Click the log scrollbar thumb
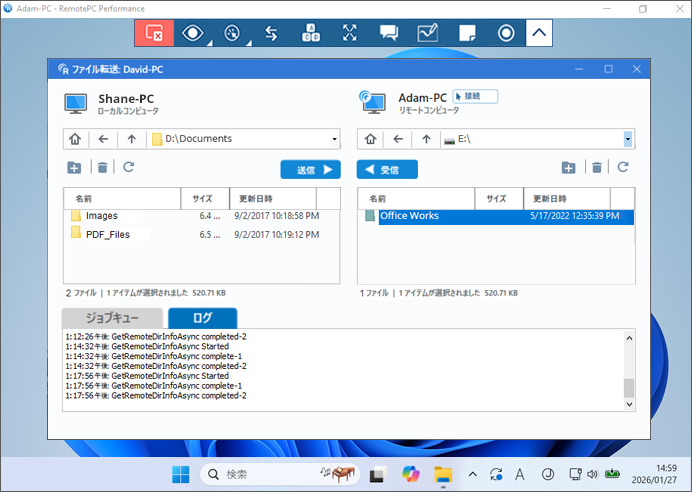The width and height of the screenshot is (692, 492). pyautogui.click(x=629, y=388)
